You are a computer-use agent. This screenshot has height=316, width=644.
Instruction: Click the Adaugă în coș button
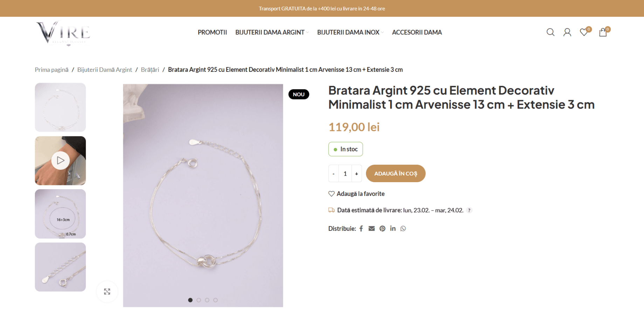click(396, 173)
